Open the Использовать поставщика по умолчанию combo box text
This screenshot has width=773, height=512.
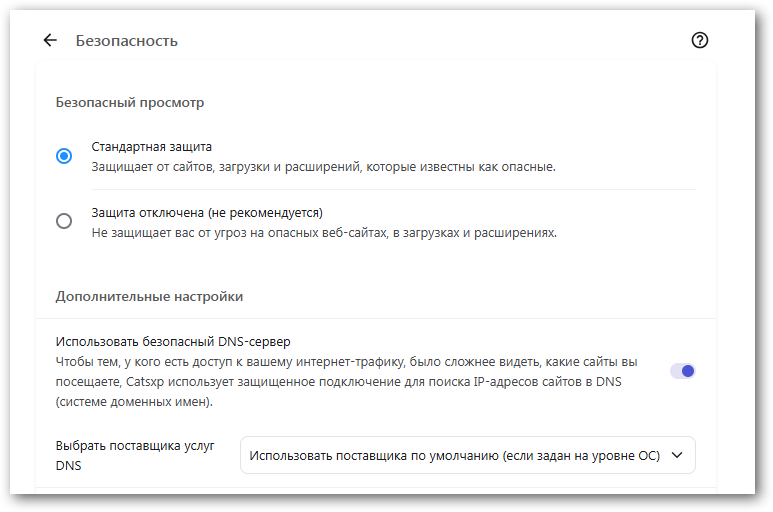pyautogui.click(x=454, y=455)
